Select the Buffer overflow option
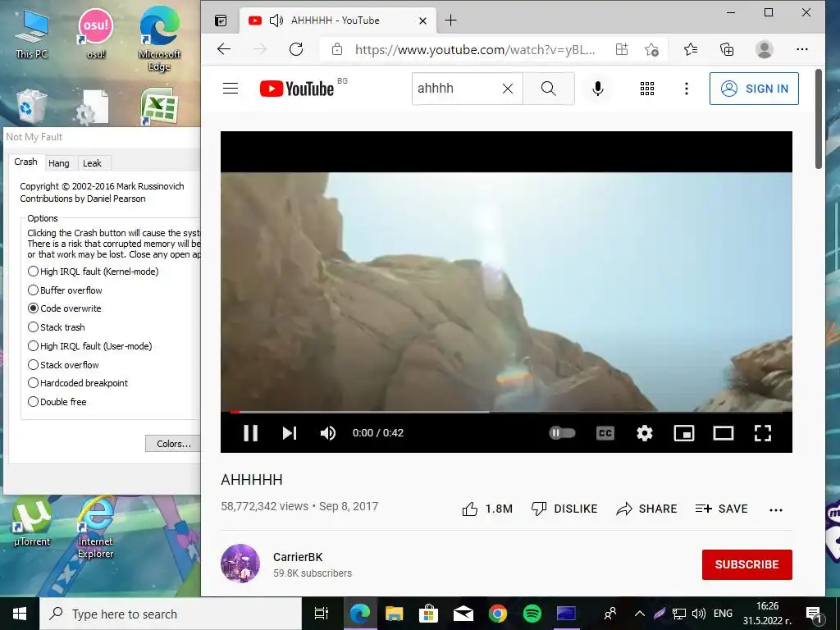 point(65,290)
